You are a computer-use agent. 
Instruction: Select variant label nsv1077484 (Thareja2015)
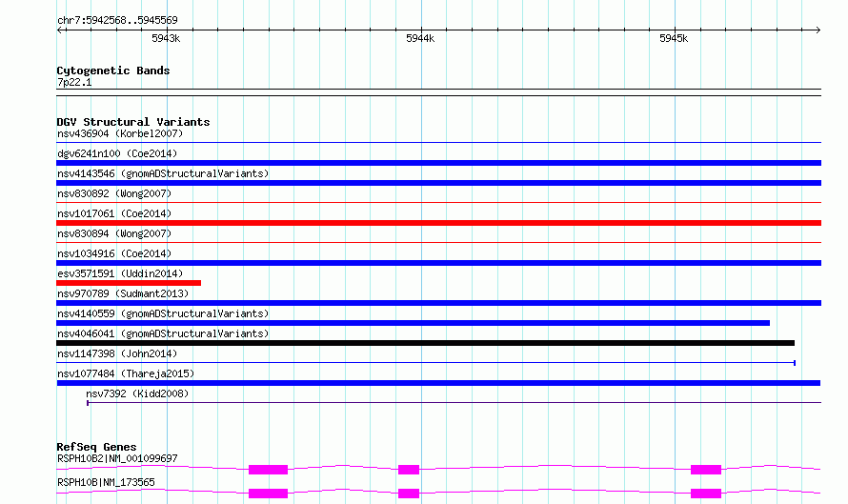click(126, 373)
